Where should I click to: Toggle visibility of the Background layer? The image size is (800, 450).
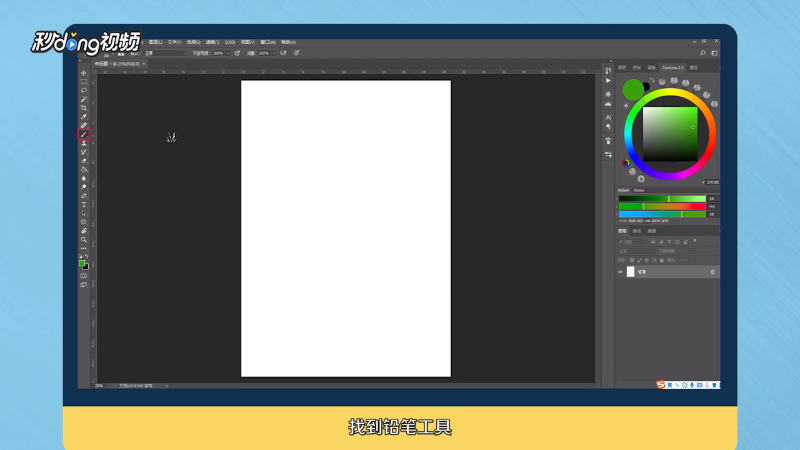(620, 272)
